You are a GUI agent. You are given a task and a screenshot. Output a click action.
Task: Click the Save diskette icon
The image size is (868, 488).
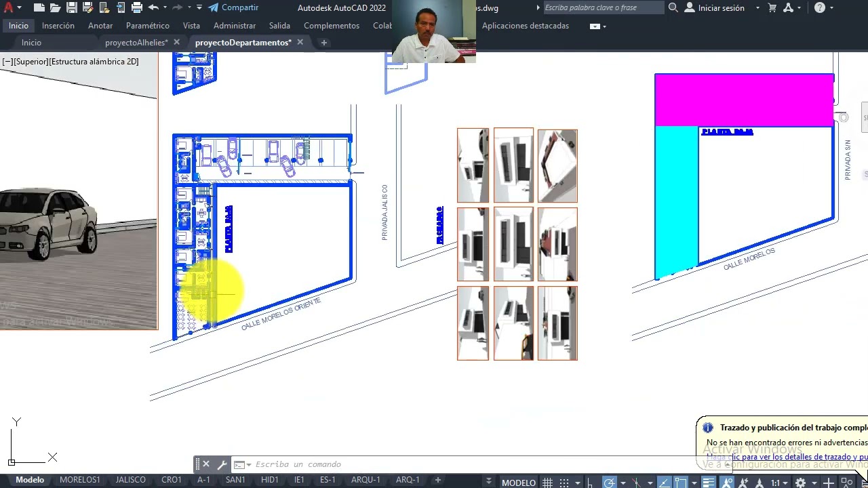71,8
